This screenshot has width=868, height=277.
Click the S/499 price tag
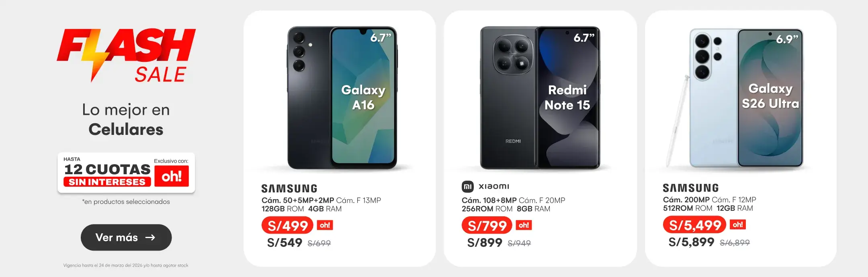coord(288,226)
